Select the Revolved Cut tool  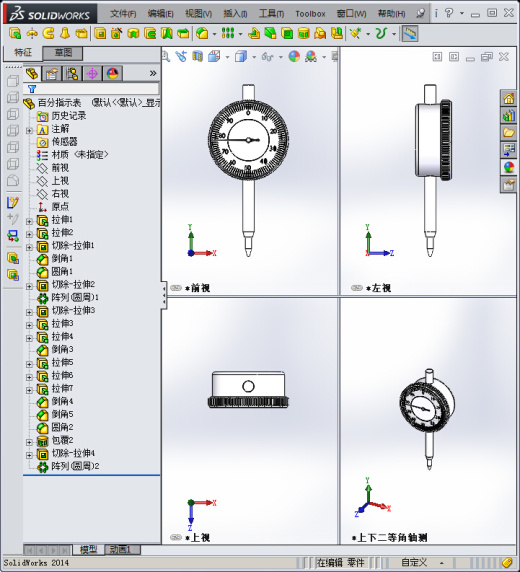pyautogui.click(x=134, y=34)
